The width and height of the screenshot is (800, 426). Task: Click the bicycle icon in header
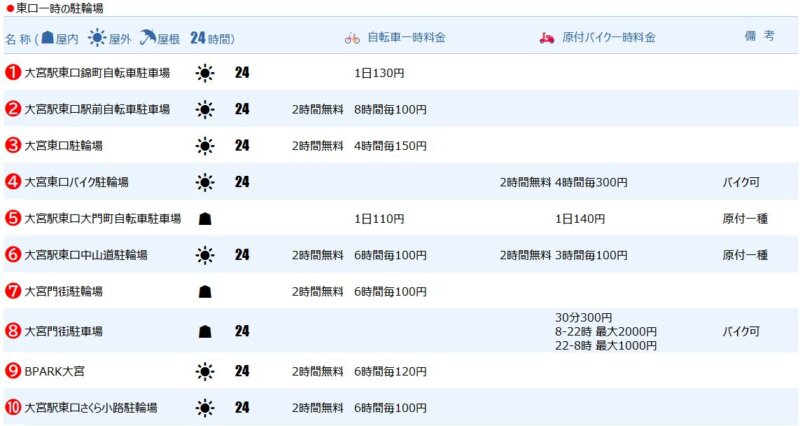[352, 38]
